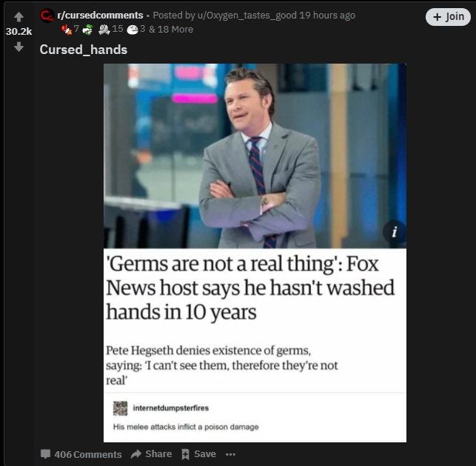Click the 30.2k vote score
Screen dimensions: 476x466
click(19, 31)
